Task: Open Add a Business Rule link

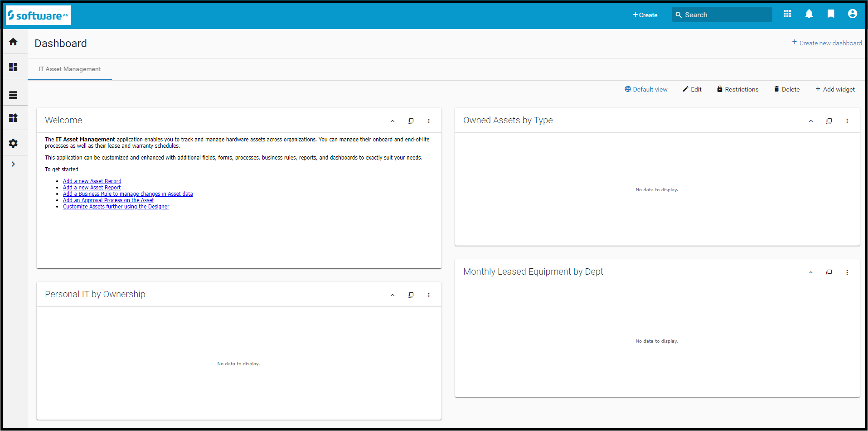Action: pyautogui.click(x=128, y=194)
